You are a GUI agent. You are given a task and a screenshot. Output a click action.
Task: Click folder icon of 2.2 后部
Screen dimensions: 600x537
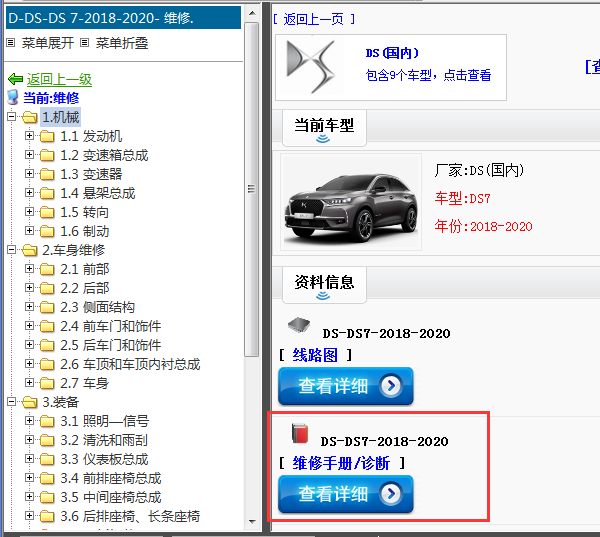pos(47,288)
